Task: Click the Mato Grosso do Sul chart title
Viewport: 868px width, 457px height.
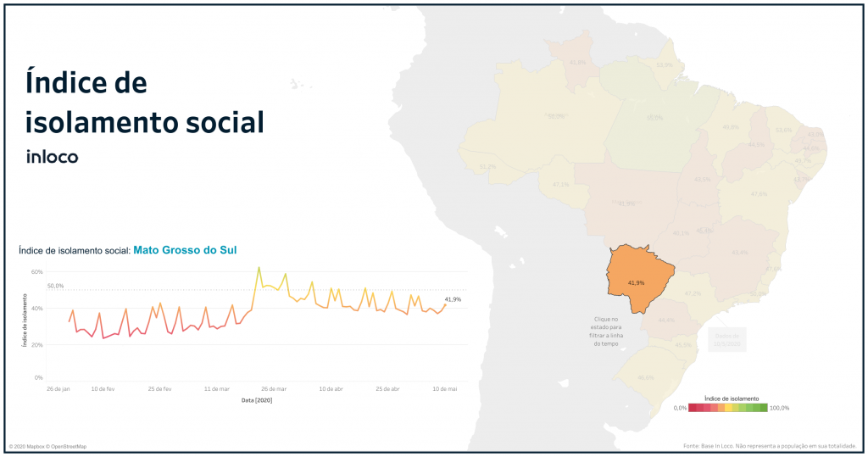Action: point(185,250)
